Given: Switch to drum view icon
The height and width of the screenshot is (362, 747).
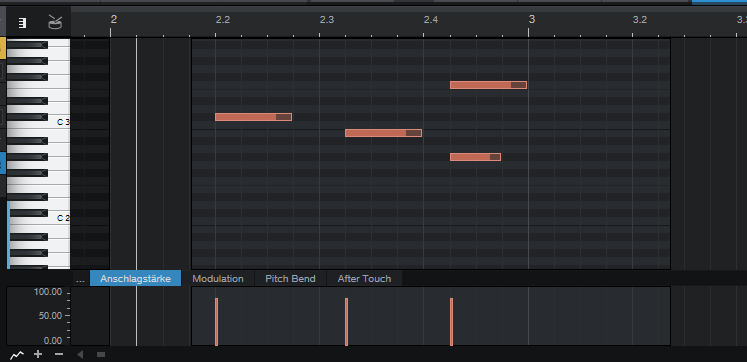Looking at the screenshot, I should (x=55, y=22).
